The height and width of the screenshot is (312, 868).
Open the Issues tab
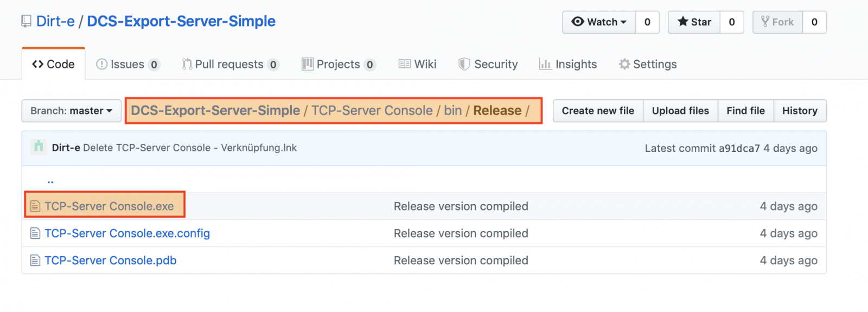click(127, 64)
